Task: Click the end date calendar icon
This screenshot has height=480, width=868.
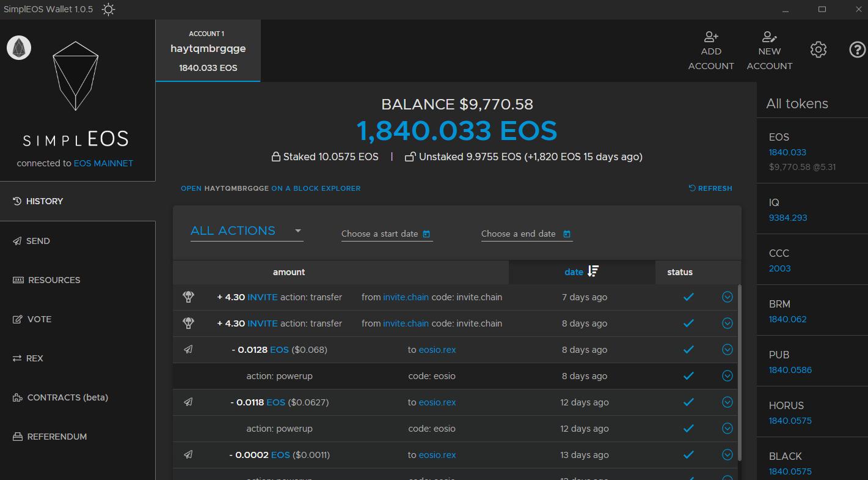Action: click(x=567, y=234)
